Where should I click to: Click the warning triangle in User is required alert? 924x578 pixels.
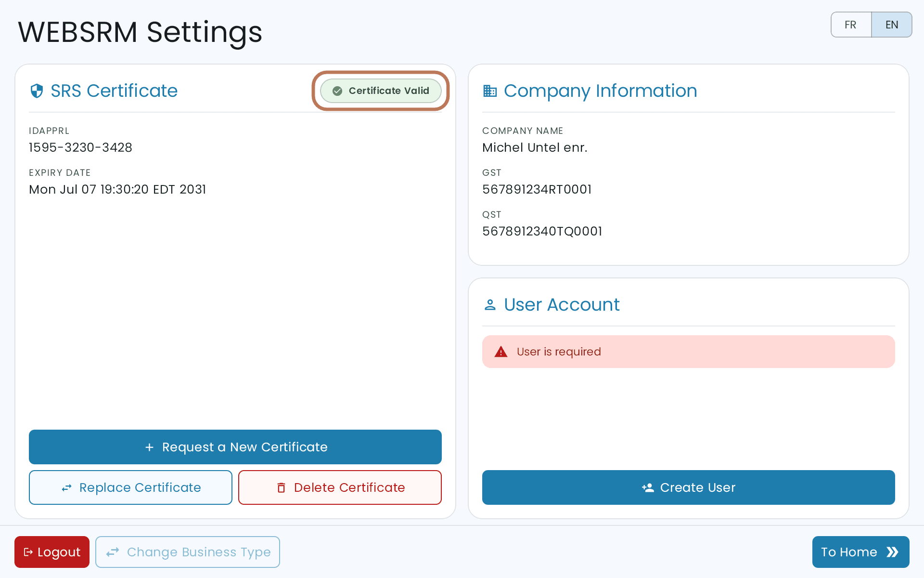pyautogui.click(x=501, y=352)
